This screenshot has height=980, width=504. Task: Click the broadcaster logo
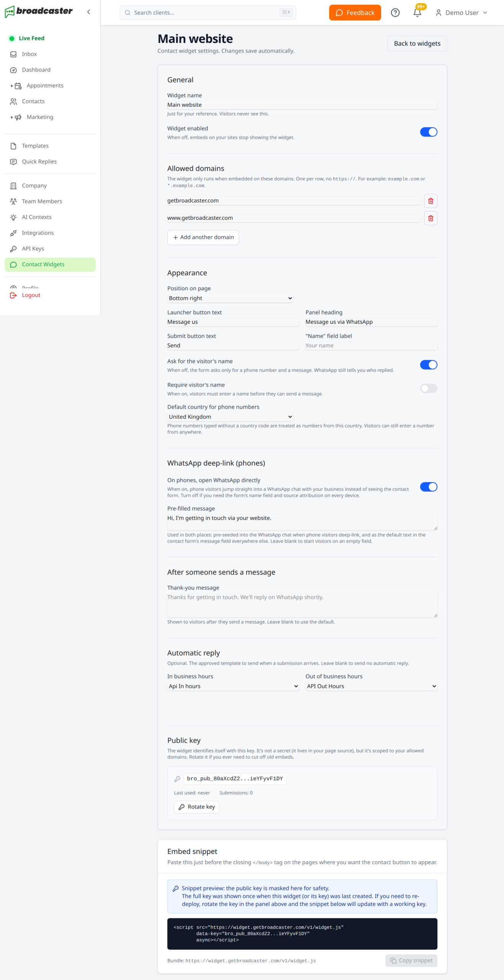click(x=39, y=11)
